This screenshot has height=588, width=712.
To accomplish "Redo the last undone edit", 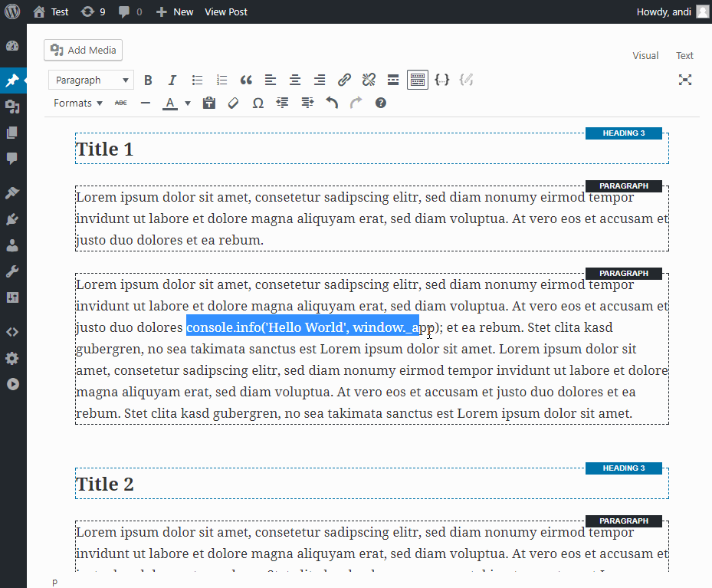I will click(x=356, y=103).
